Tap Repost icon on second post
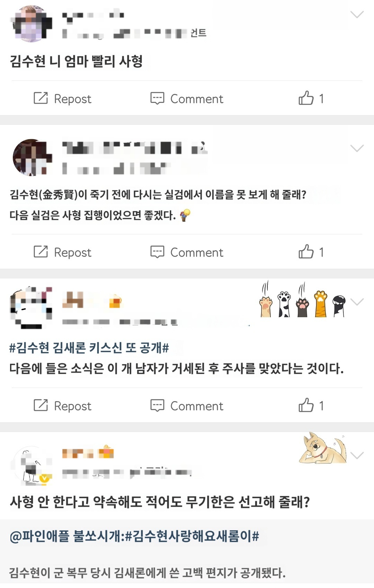This screenshot has height=588, width=374. 41,252
